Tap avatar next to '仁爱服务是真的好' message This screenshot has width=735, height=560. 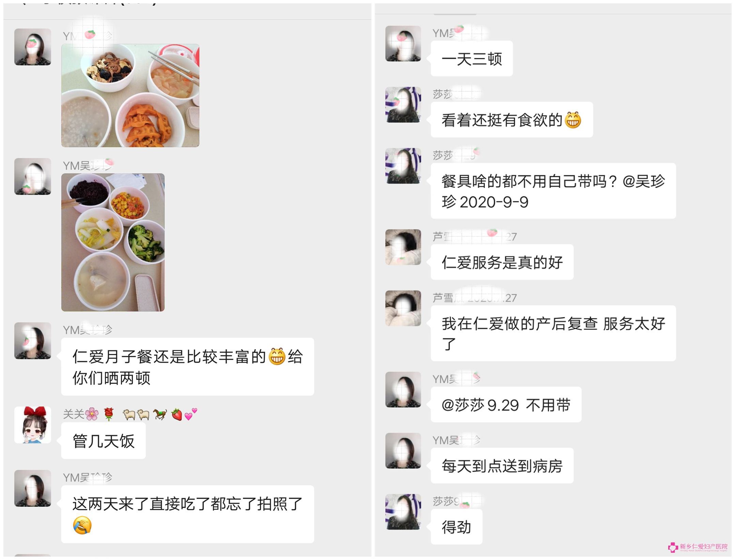click(403, 247)
